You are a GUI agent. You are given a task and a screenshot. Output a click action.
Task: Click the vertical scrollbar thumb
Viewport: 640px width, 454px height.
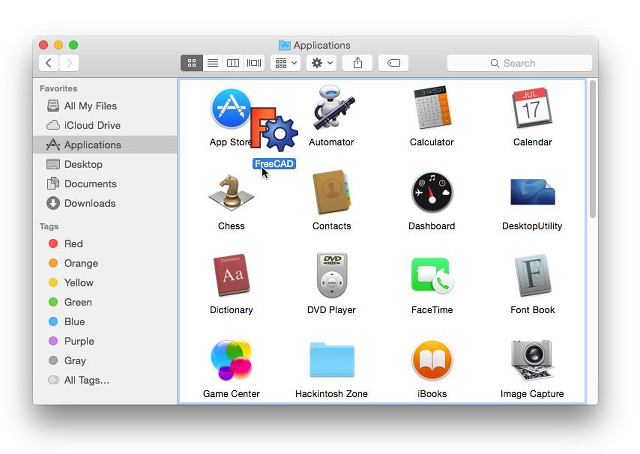pos(593,149)
